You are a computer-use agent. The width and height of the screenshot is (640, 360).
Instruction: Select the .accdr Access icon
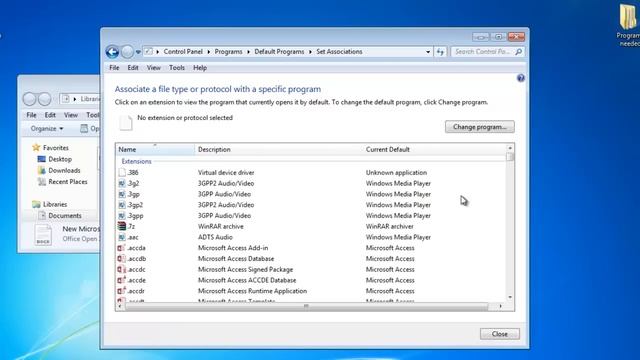coord(122,291)
